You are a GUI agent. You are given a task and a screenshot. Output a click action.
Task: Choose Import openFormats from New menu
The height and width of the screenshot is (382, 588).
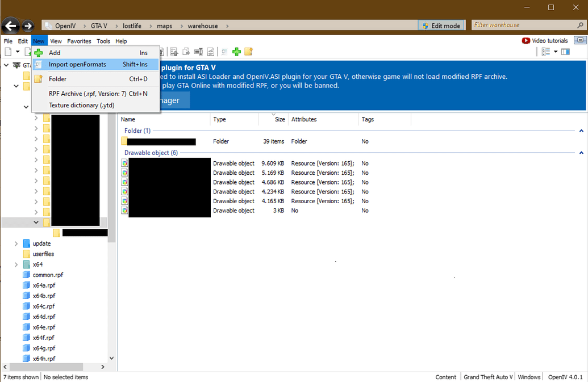77,65
